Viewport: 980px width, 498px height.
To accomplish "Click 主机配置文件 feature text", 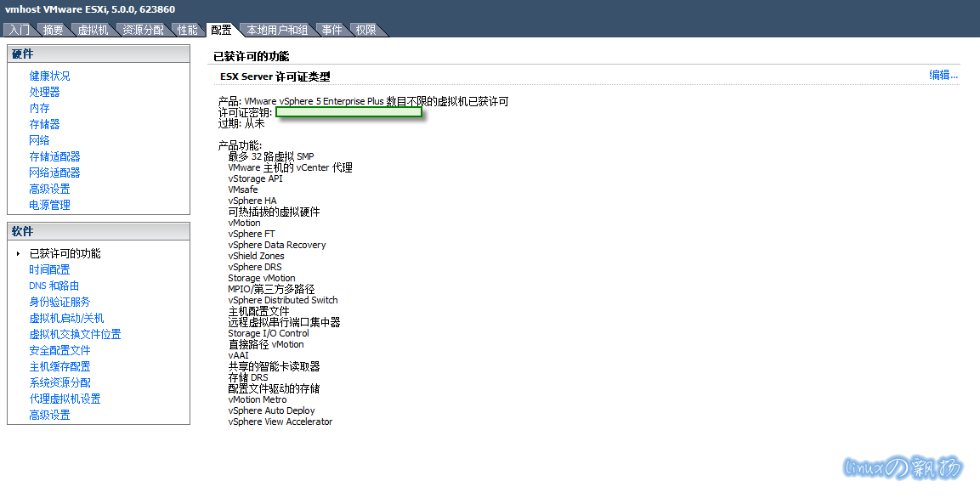I will (258, 311).
